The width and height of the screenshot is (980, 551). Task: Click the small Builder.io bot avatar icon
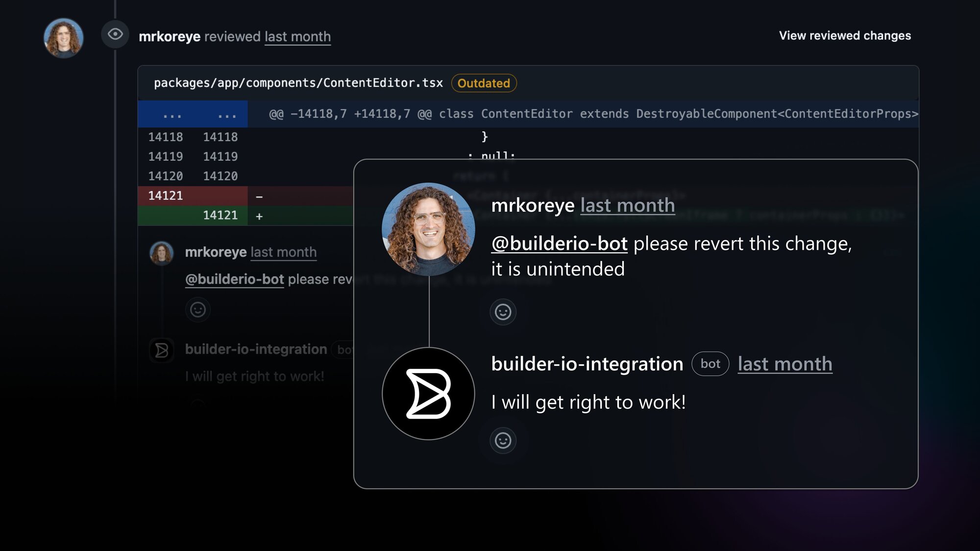coord(162,350)
